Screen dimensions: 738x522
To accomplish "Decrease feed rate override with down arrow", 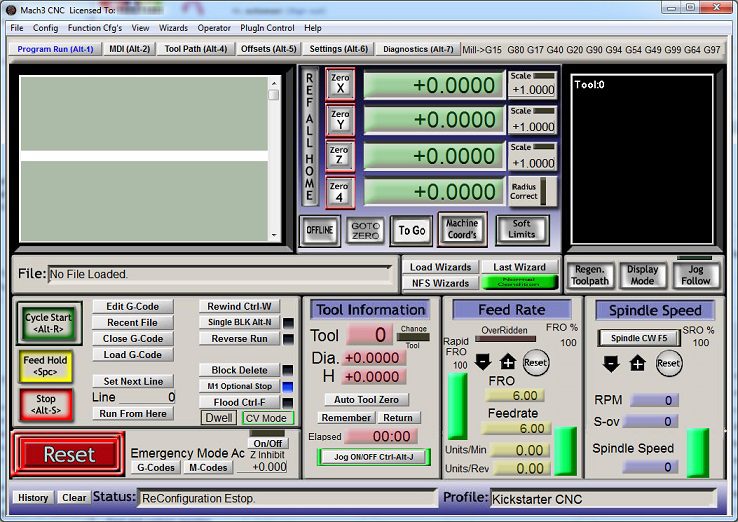I will pyautogui.click(x=482, y=362).
